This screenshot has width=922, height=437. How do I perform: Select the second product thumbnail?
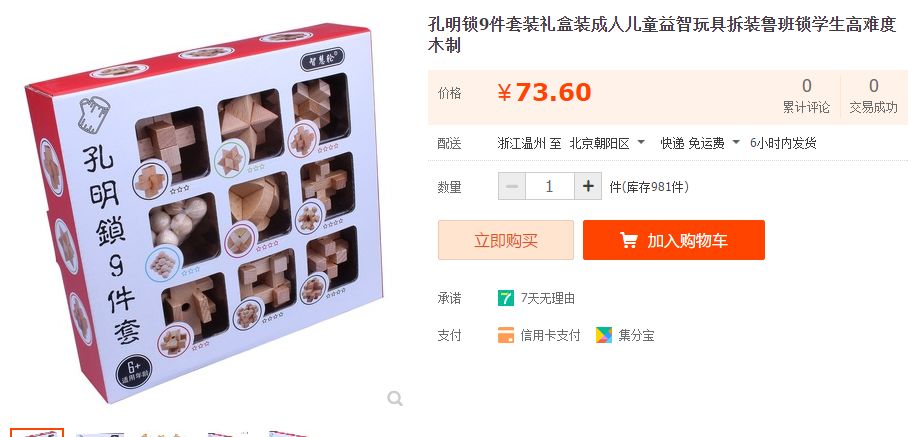tap(100, 435)
